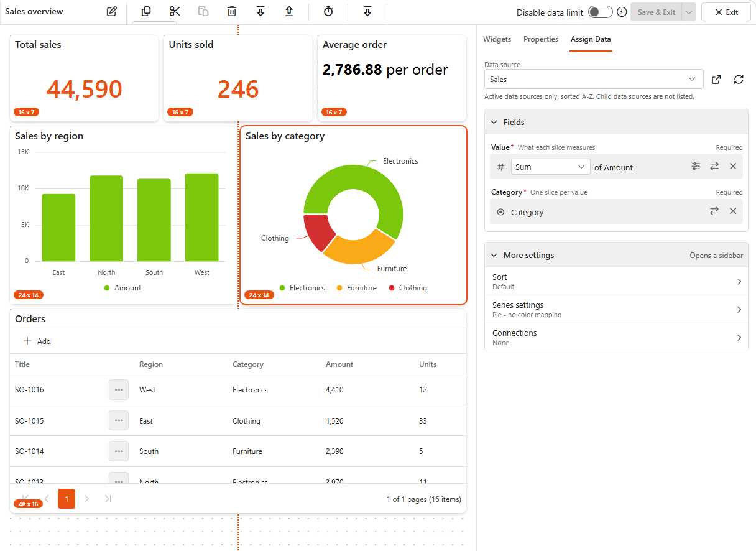This screenshot has height=551, width=756.
Task: Click the Exit button
Action: (726, 12)
